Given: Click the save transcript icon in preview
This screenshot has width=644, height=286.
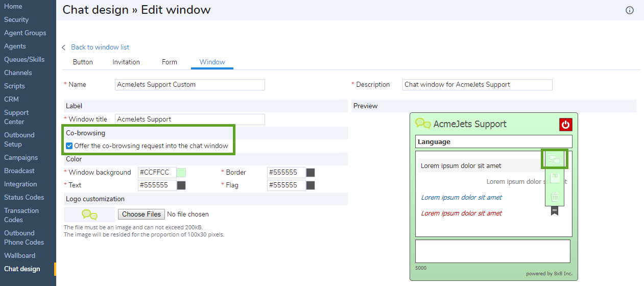Looking at the screenshot, I should pyautogui.click(x=555, y=178).
